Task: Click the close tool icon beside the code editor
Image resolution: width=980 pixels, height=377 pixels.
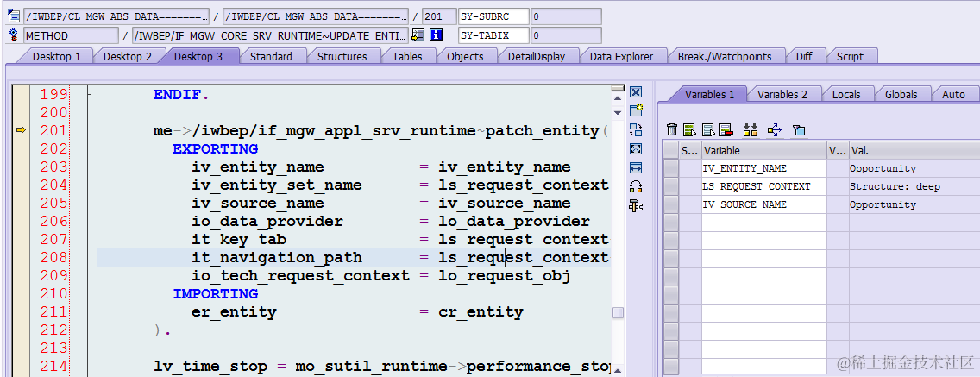Action: tap(637, 92)
